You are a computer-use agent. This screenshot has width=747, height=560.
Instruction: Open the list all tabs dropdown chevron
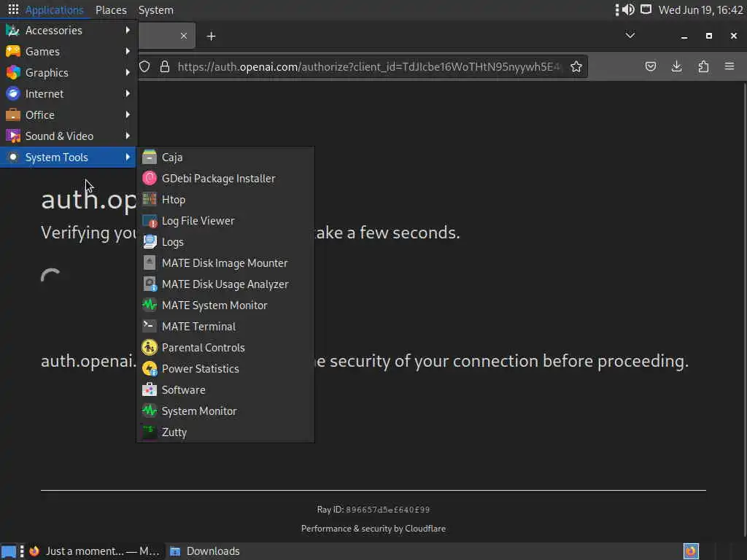click(x=630, y=36)
